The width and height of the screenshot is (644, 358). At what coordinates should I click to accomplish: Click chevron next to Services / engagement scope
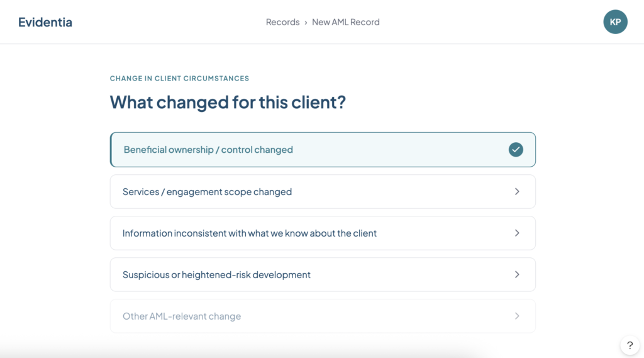click(517, 191)
